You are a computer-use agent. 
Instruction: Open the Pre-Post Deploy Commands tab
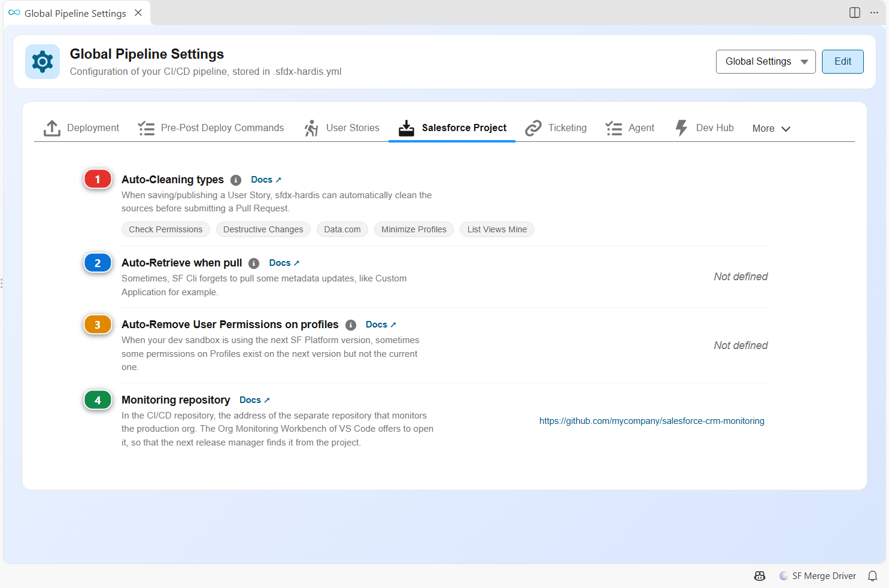(211, 128)
